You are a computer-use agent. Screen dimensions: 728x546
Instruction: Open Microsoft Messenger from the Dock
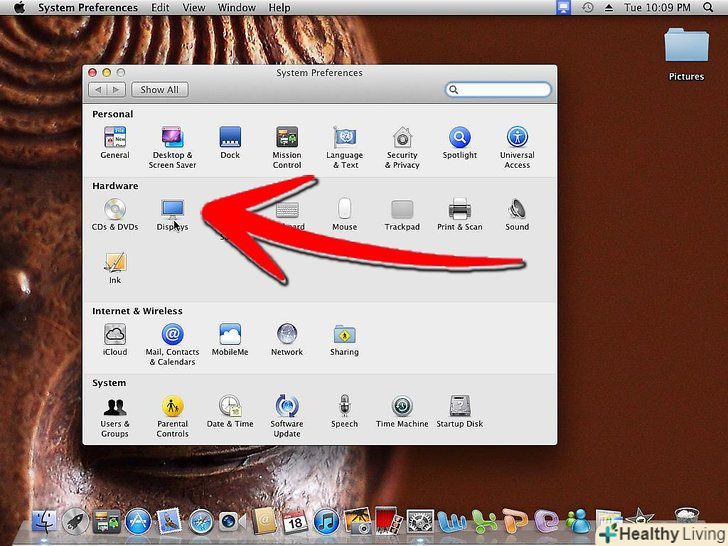pyautogui.click(x=578, y=521)
